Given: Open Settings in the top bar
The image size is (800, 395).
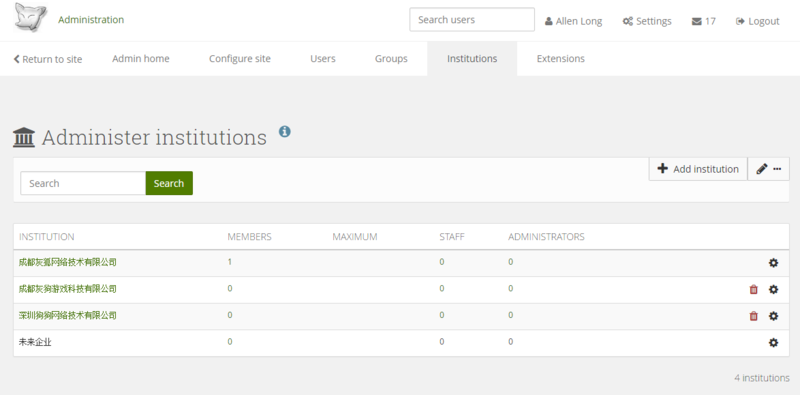Looking at the screenshot, I should (x=647, y=21).
